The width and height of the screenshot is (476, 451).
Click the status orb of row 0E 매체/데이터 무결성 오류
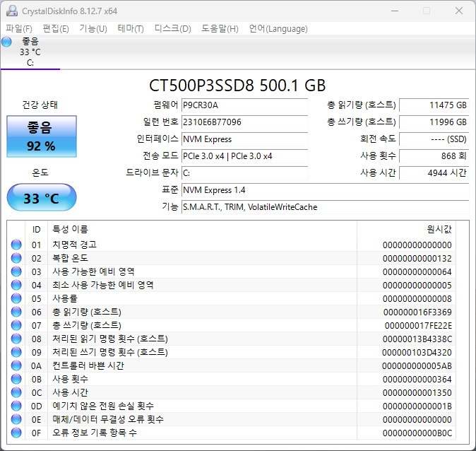(16, 419)
